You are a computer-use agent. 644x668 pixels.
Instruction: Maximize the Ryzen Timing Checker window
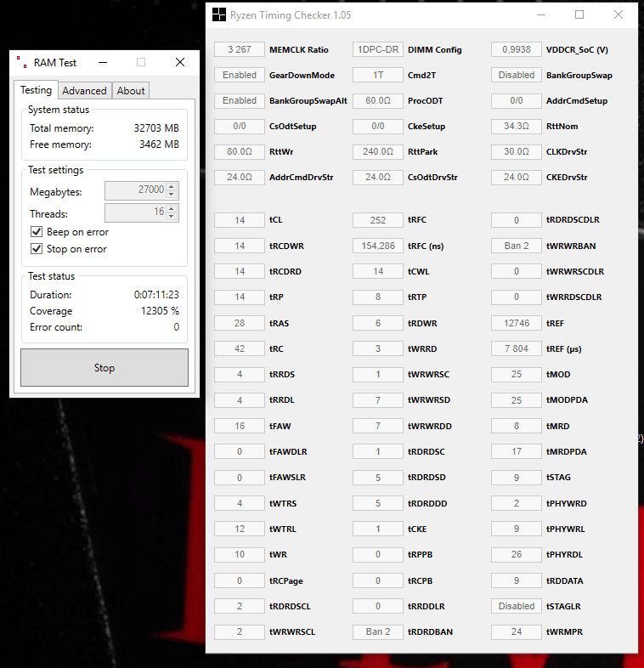tap(579, 15)
